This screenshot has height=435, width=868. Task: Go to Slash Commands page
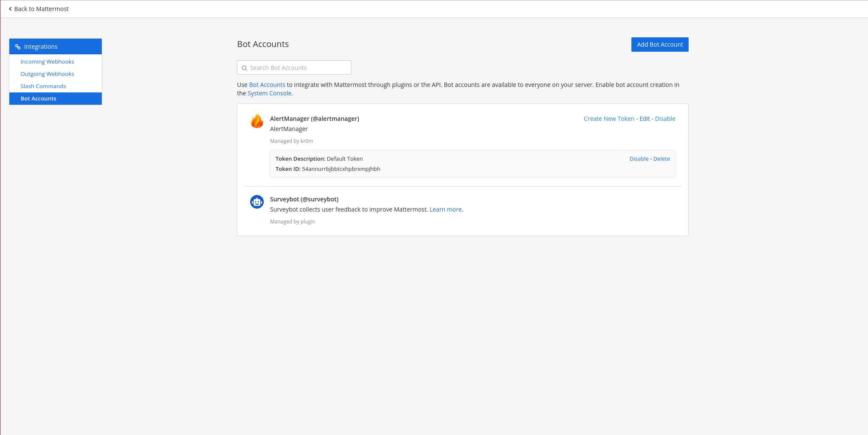pyautogui.click(x=43, y=86)
